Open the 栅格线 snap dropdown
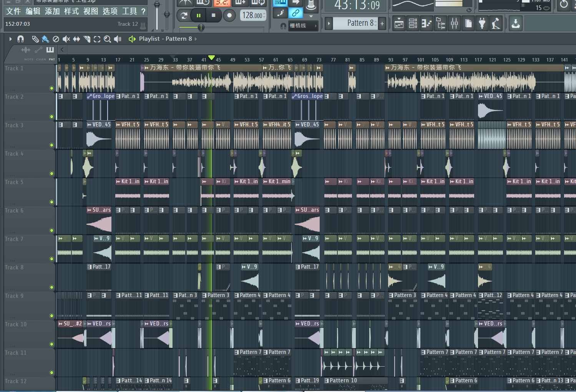Image resolution: width=576 pixels, height=392 pixels. (303, 26)
